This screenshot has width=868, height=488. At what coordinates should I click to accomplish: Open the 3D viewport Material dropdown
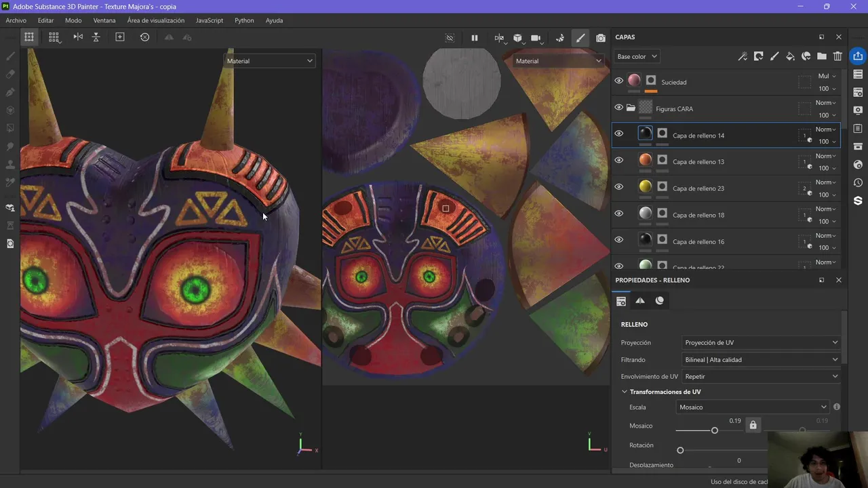[270, 61]
